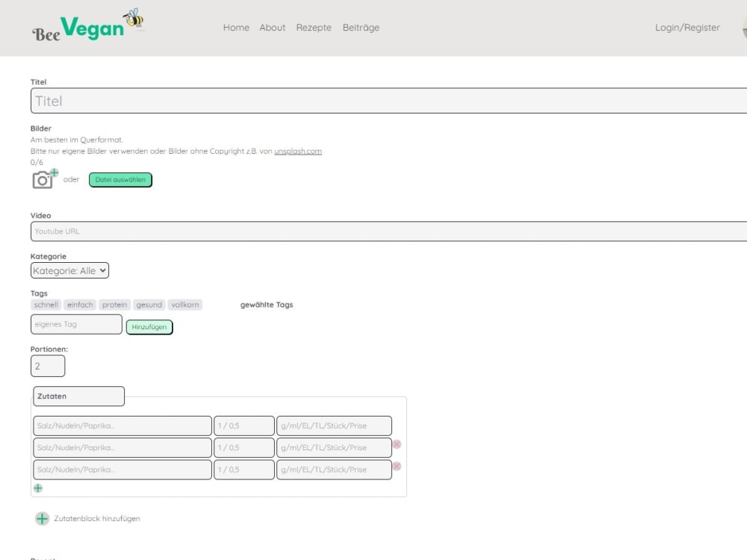
Task: Click the Youtube URL field
Action: 388,231
